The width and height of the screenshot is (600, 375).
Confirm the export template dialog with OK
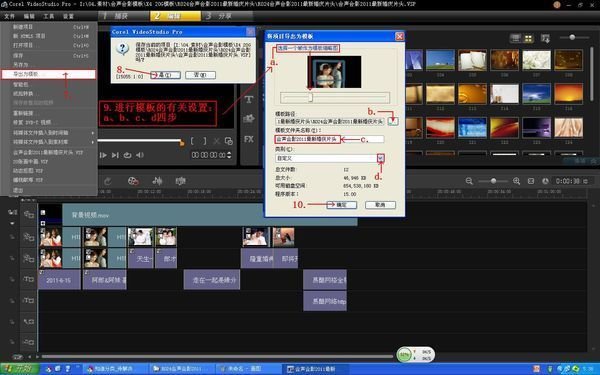341,205
